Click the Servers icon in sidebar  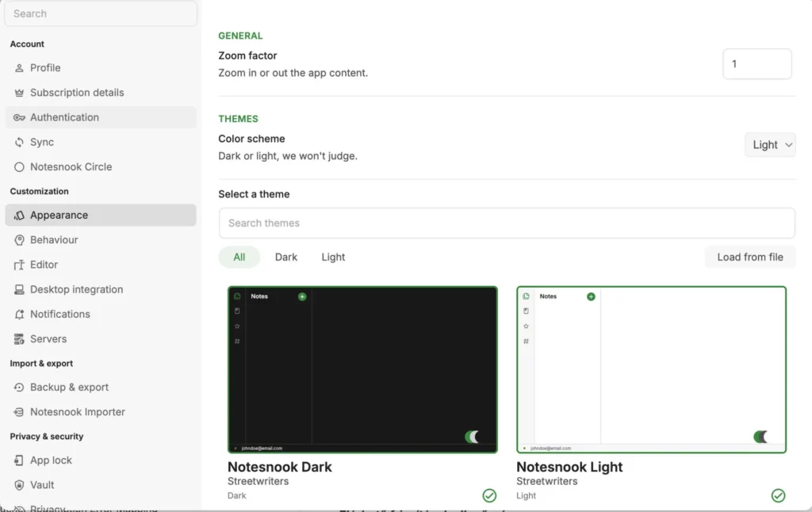pyautogui.click(x=19, y=339)
